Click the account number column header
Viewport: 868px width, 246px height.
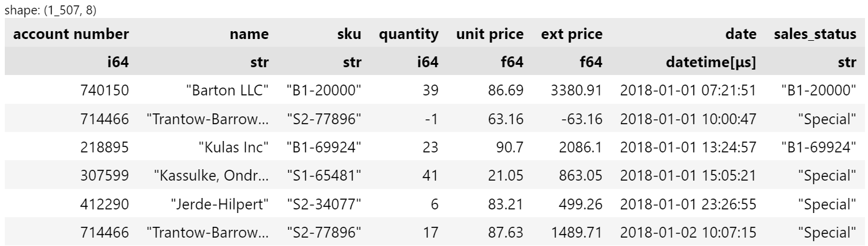click(x=71, y=34)
